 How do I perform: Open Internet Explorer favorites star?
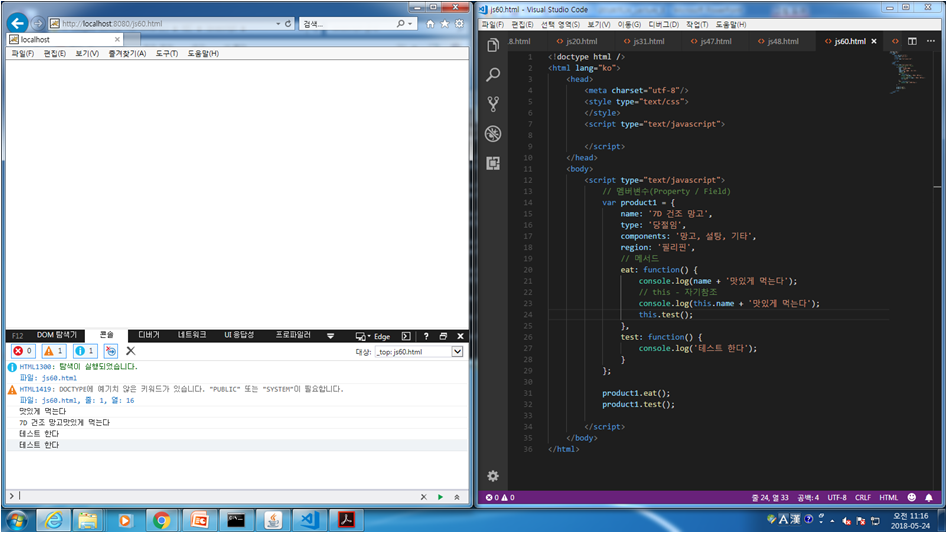pyautogui.click(x=445, y=24)
